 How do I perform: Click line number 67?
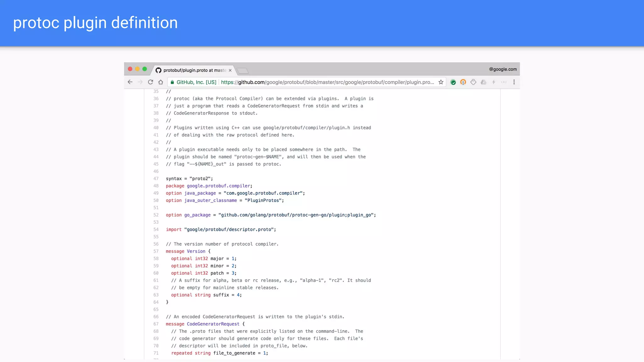156,324
